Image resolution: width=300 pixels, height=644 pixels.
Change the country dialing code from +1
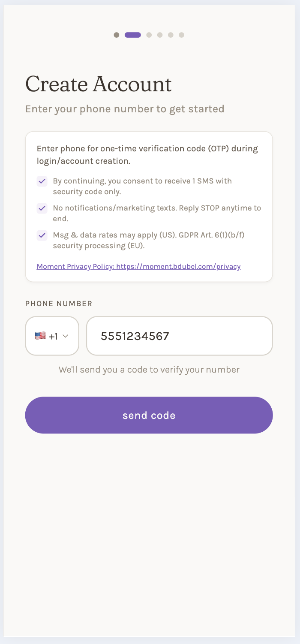click(52, 336)
